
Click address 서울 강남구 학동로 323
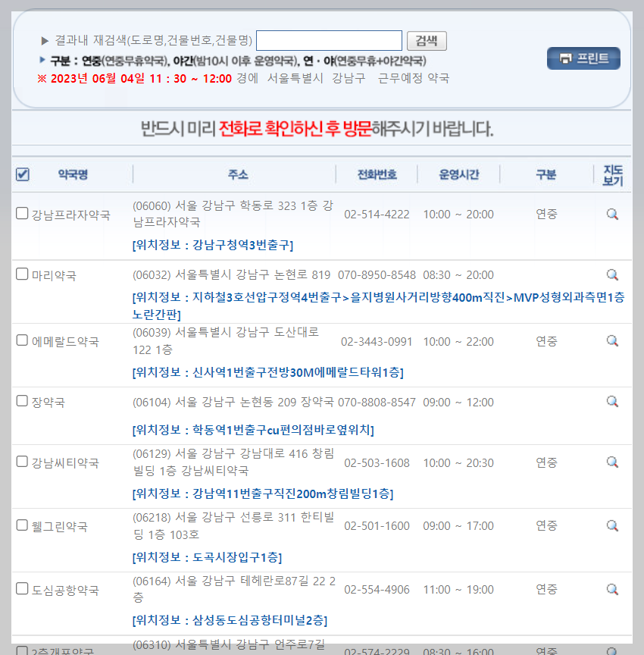233,214
